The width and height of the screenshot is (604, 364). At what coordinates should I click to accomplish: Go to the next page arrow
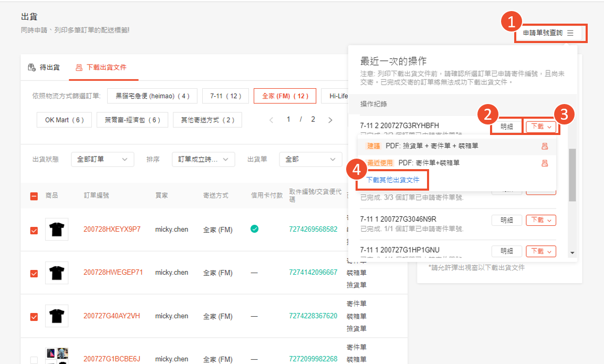point(330,120)
